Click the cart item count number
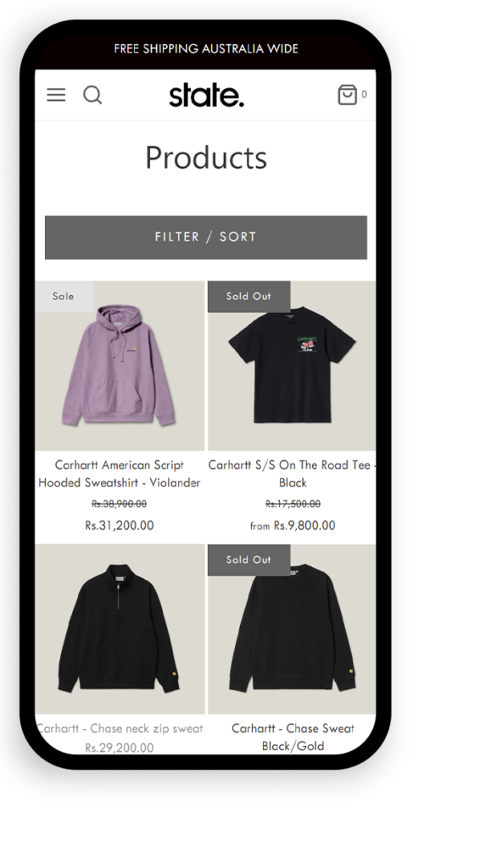The width and height of the screenshot is (491, 868). pos(365,95)
